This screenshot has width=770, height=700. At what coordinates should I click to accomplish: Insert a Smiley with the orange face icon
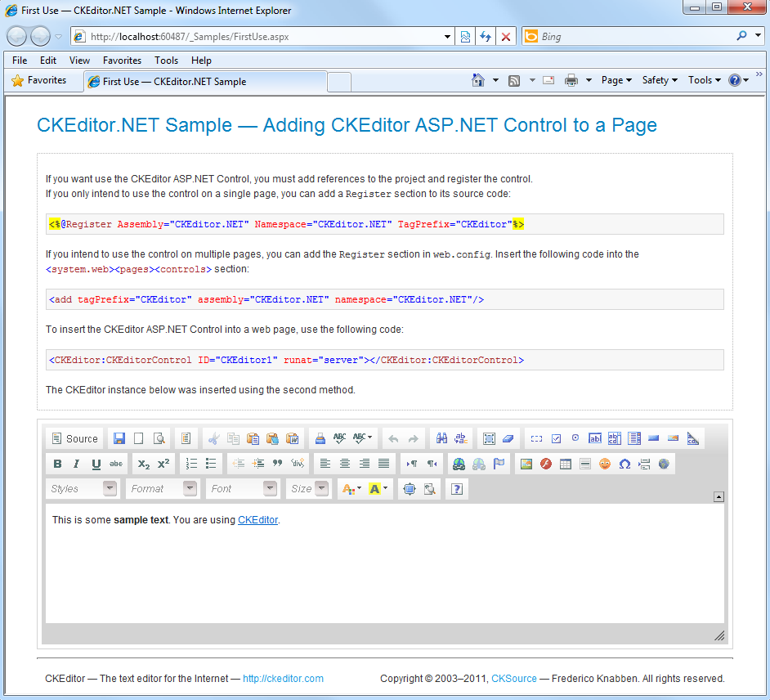pos(605,464)
